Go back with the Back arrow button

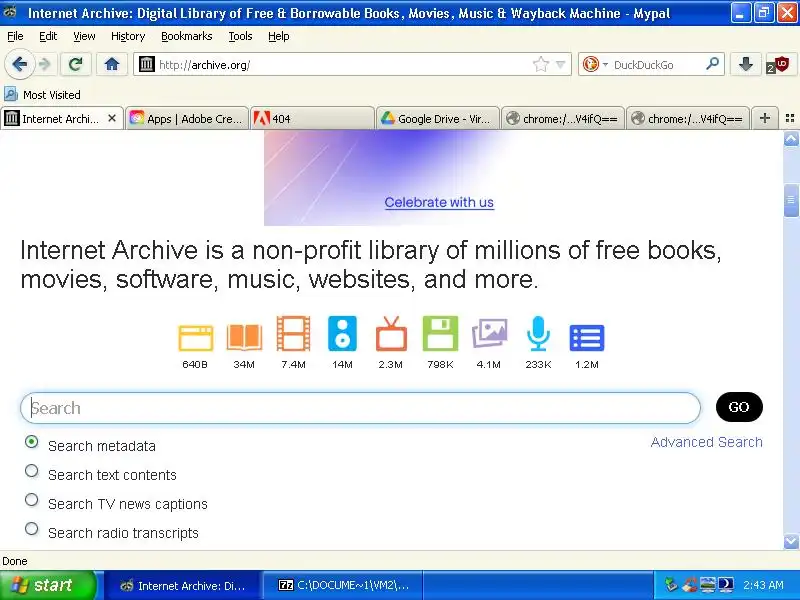tap(19, 64)
